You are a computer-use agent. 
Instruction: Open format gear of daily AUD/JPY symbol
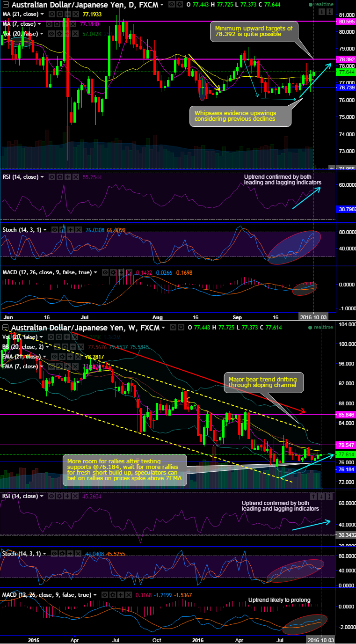pos(180,4)
